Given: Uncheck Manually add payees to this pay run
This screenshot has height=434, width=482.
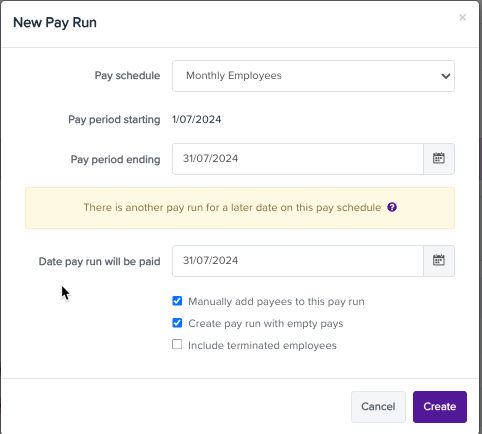Looking at the screenshot, I should 177,301.
